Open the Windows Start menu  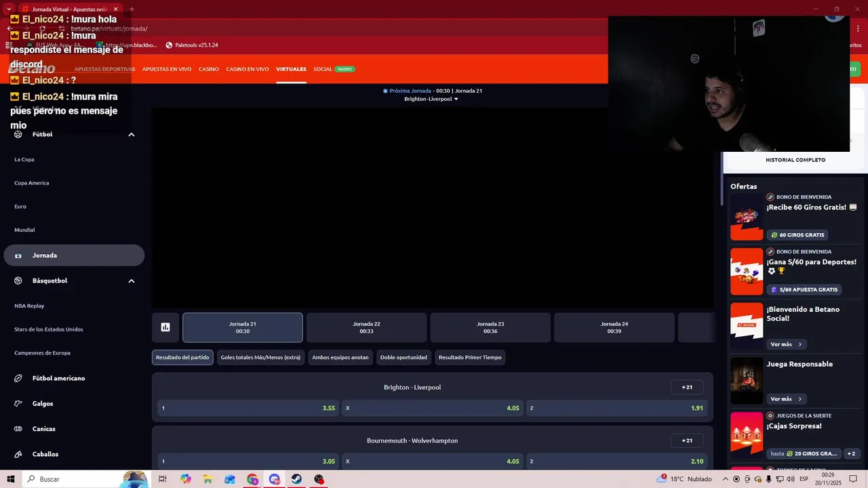click(x=11, y=479)
